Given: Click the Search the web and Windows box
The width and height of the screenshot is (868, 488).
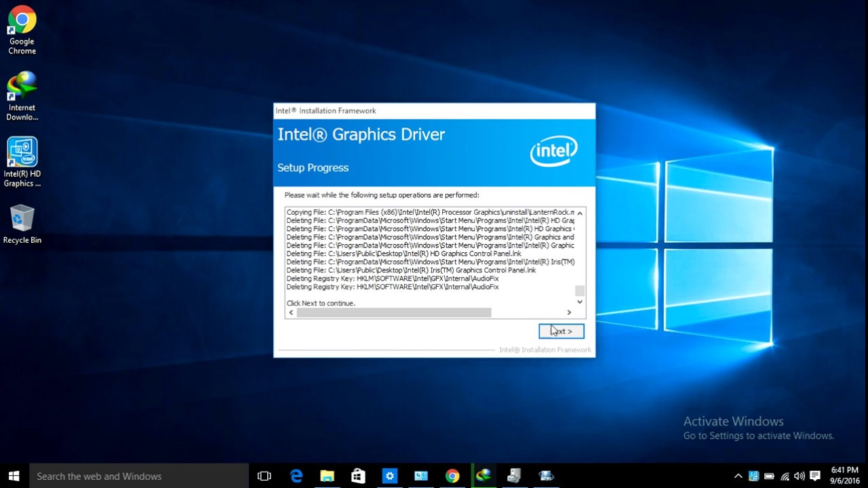Looking at the screenshot, I should pyautogui.click(x=139, y=476).
